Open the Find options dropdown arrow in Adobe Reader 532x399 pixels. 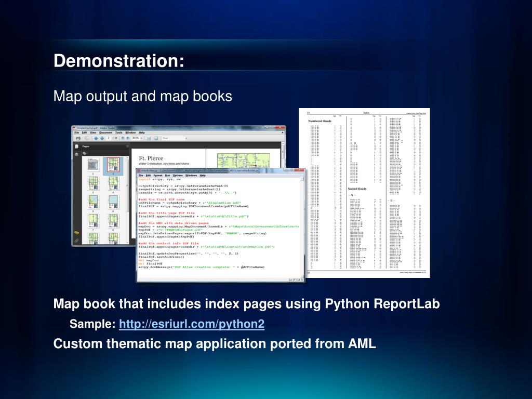(187, 138)
